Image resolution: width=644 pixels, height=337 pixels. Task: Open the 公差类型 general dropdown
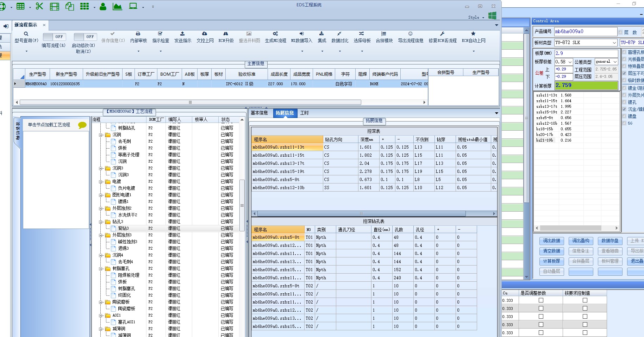pos(615,62)
